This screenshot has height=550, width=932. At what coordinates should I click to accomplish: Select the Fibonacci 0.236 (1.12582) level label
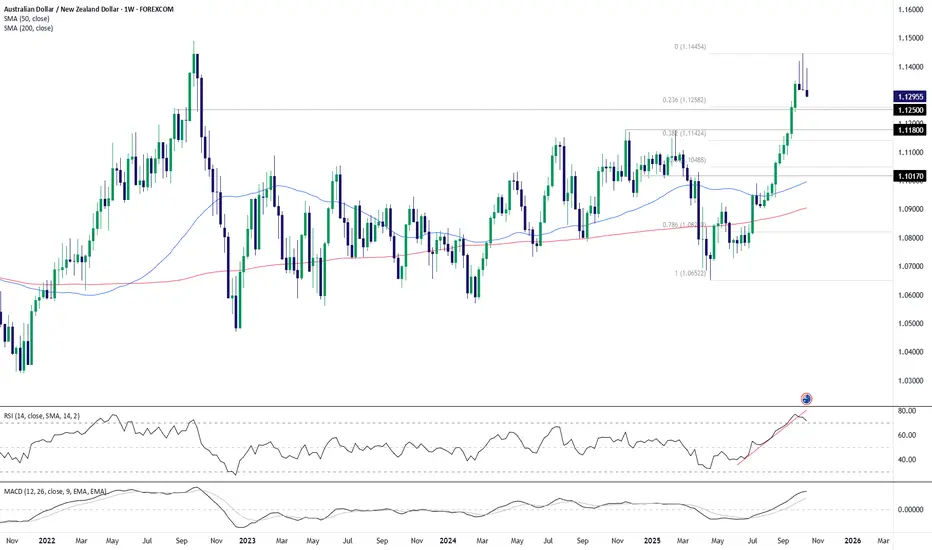[684, 100]
